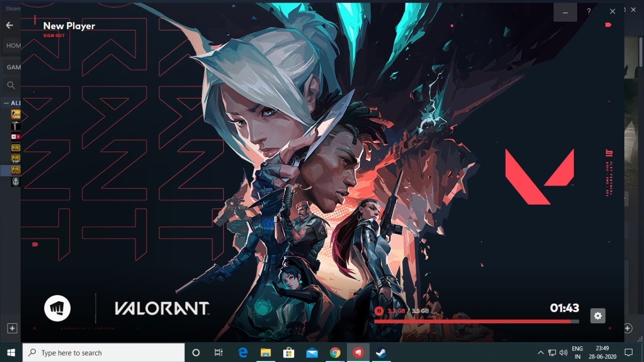Click the New Player account name

(x=69, y=26)
